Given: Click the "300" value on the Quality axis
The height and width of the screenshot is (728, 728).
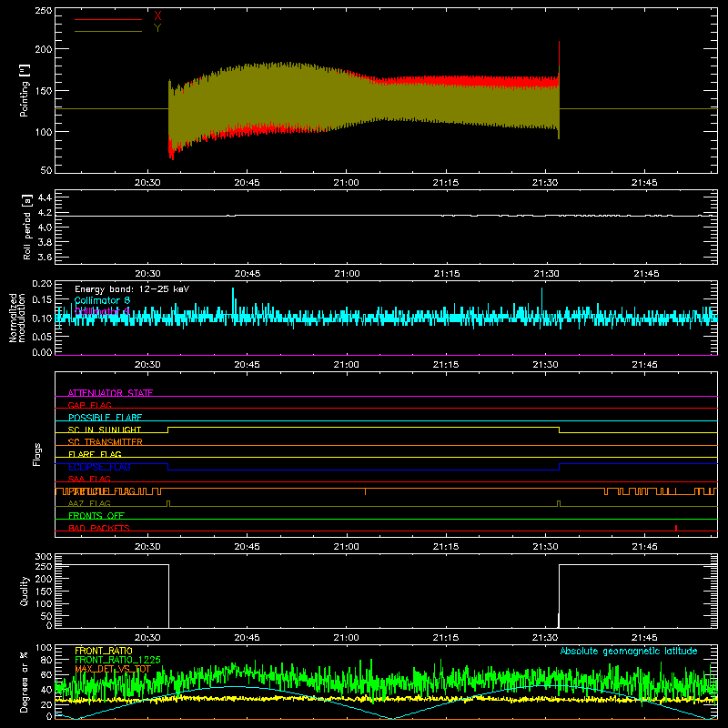Looking at the screenshot, I should coord(44,557).
